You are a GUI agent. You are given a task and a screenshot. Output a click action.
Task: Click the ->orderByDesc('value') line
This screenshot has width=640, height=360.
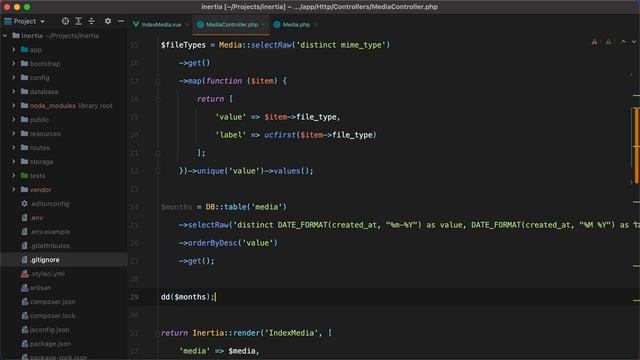228,243
